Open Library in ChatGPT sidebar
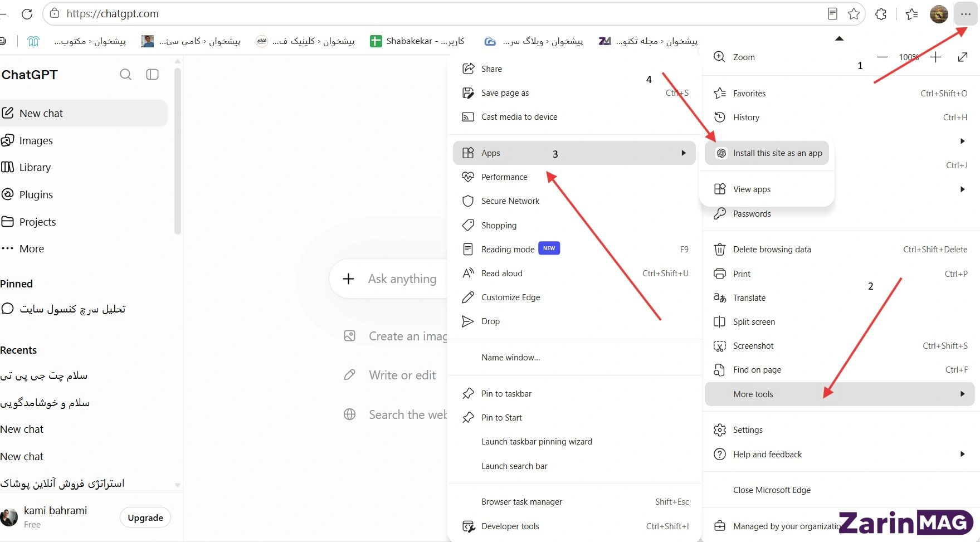The image size is (980, 542). point(84,167)
